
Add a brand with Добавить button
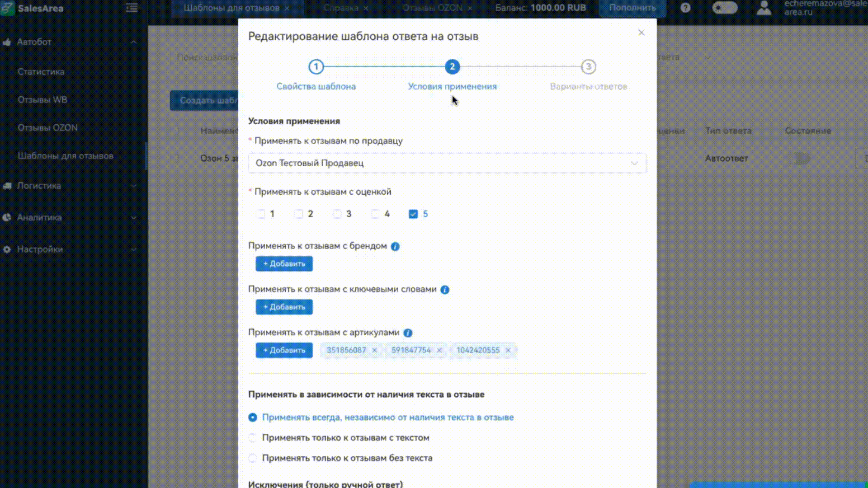click(x=284, y=264)
